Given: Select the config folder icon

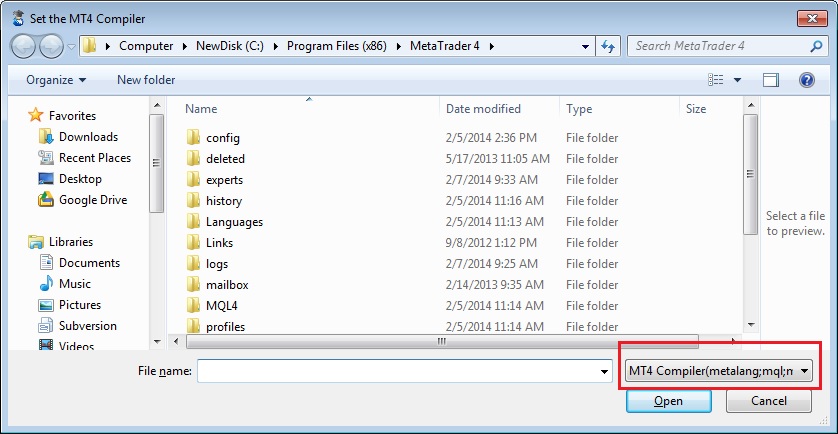Looking at the screenshot, I should [x=193, y=137].
